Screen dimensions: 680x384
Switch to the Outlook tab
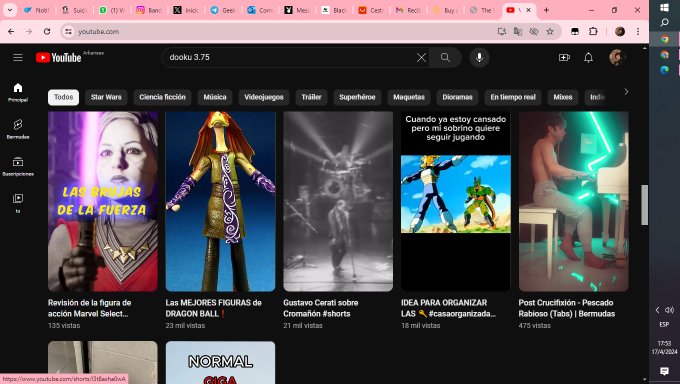click(x=260, y=10)
